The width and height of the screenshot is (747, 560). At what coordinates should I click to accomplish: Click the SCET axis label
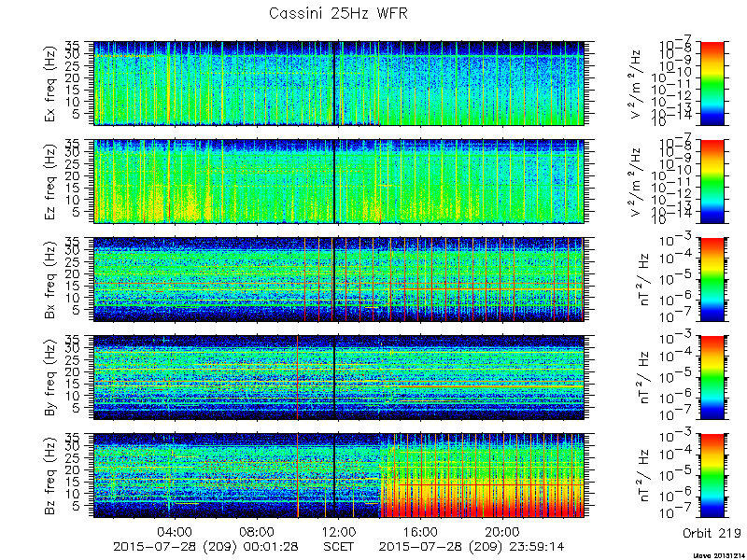point(339,546)
